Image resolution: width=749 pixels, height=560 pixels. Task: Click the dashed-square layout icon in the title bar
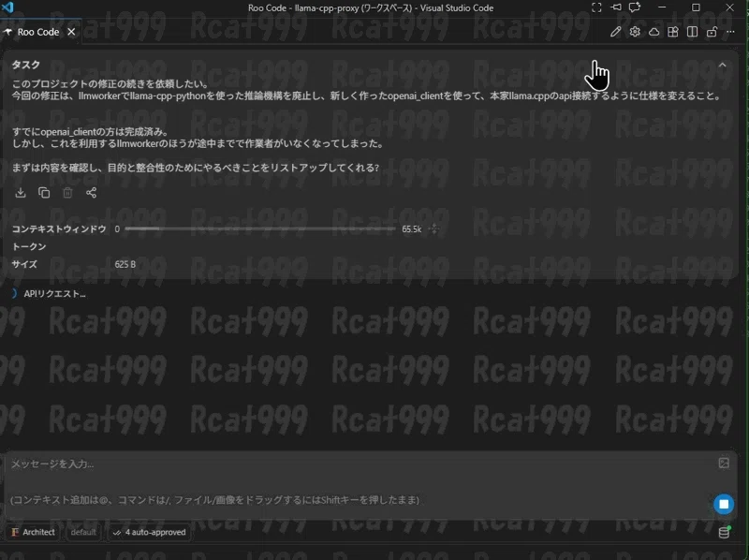[596, 7]
